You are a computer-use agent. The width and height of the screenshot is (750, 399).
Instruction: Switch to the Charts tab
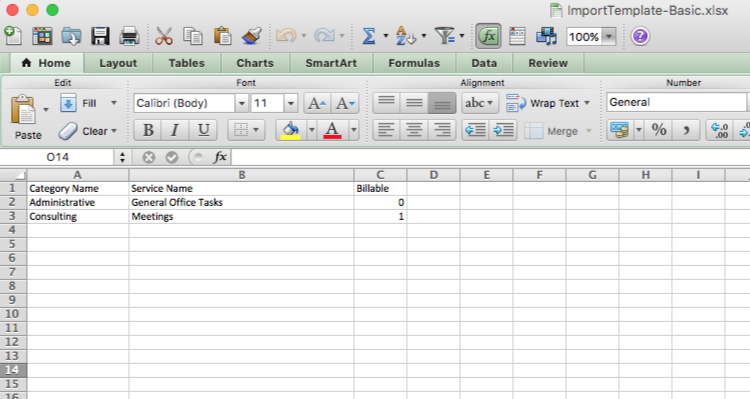coord(255,63)
